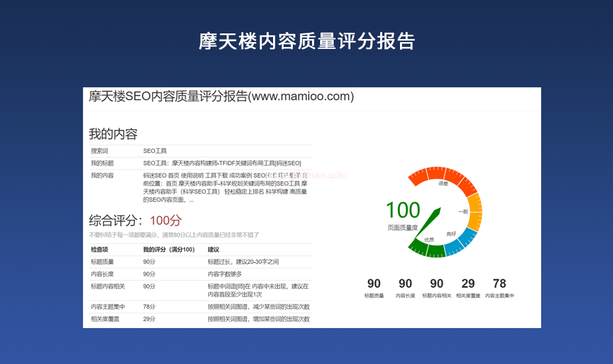This screenshot has height=364, width=613.
Task: Click the orange 一般 gauge segment
Action: tap(474, 212)
